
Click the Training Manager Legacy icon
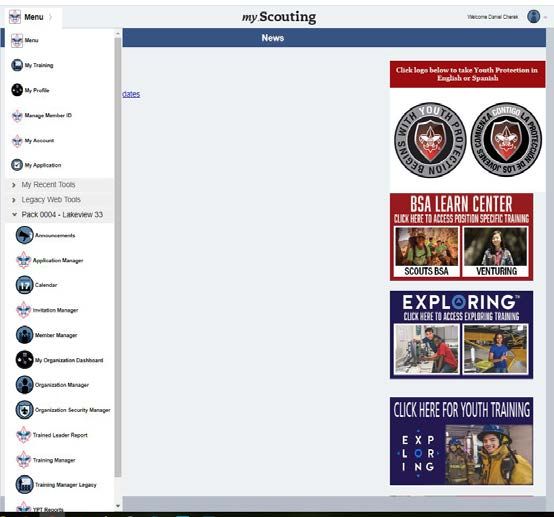coord(24,484)
